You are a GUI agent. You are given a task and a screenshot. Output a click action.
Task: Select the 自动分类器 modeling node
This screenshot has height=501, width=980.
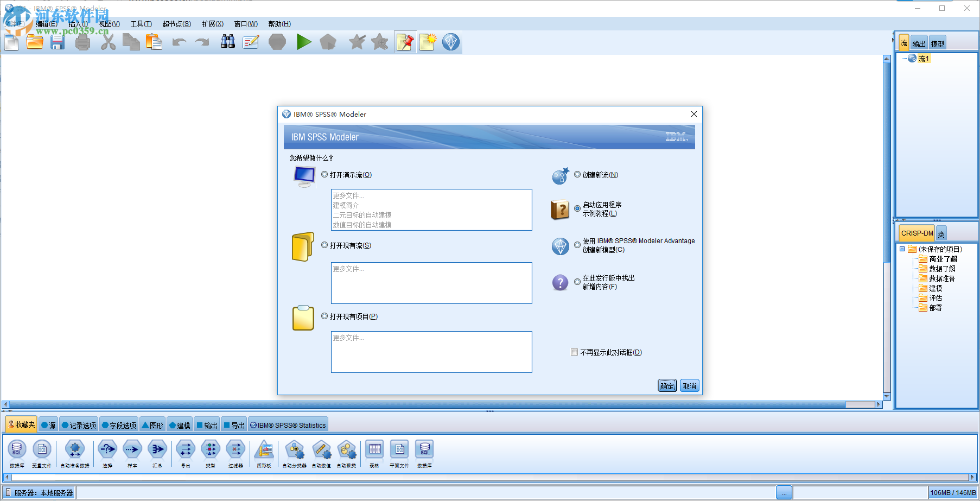click(295, 451)
